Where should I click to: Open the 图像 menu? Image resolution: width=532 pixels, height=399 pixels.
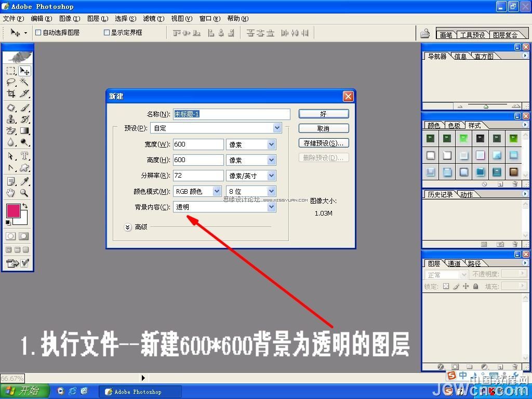[x=70, y=19]
